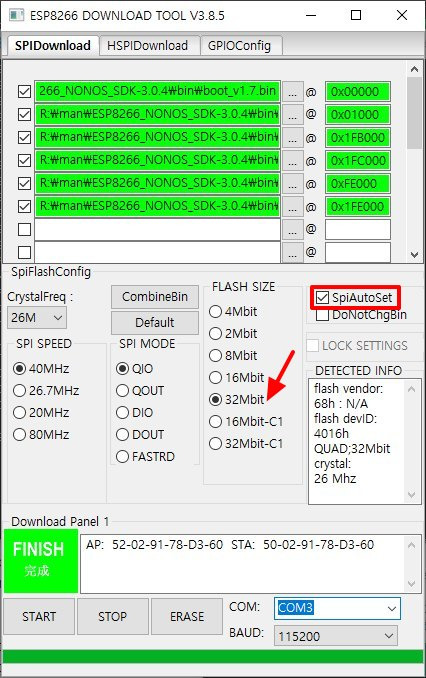Check the LOCK SETTINGS checkbox
This screenshot has width=426, height=678.
point(313,345)
